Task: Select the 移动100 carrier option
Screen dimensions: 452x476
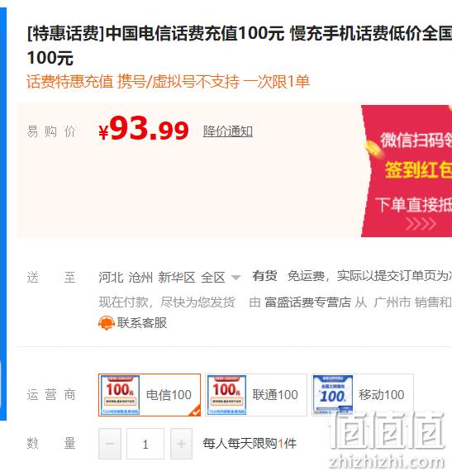Action: 363,395
